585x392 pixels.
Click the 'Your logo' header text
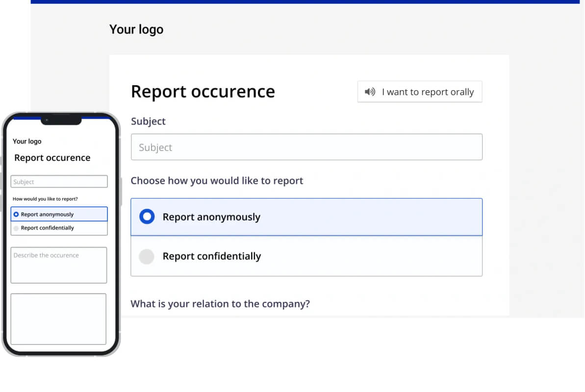coord(136,29)
